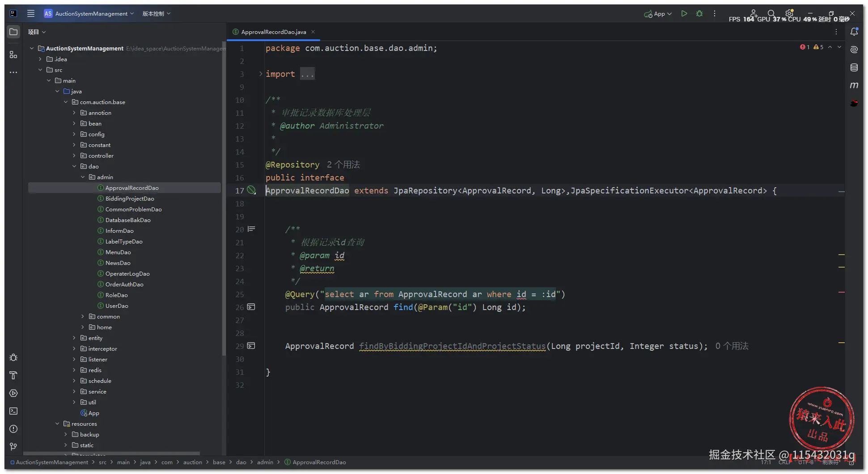Select BiddingProjectDao in project tree
This screenshot has width=868, height=474.
pyautogui.click(x=130, y=198)
